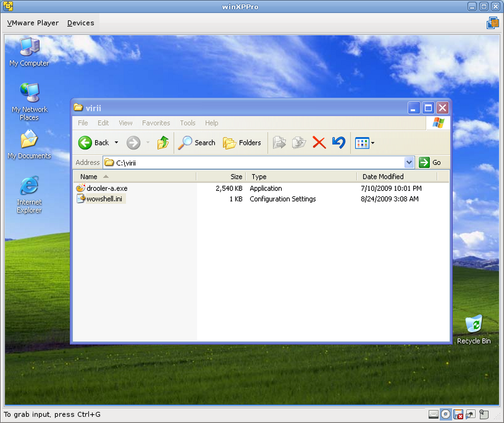This screenshot has height=423, width=504.
Task: Select the drooler-a.exe file icon
Action: coord(81,188)
